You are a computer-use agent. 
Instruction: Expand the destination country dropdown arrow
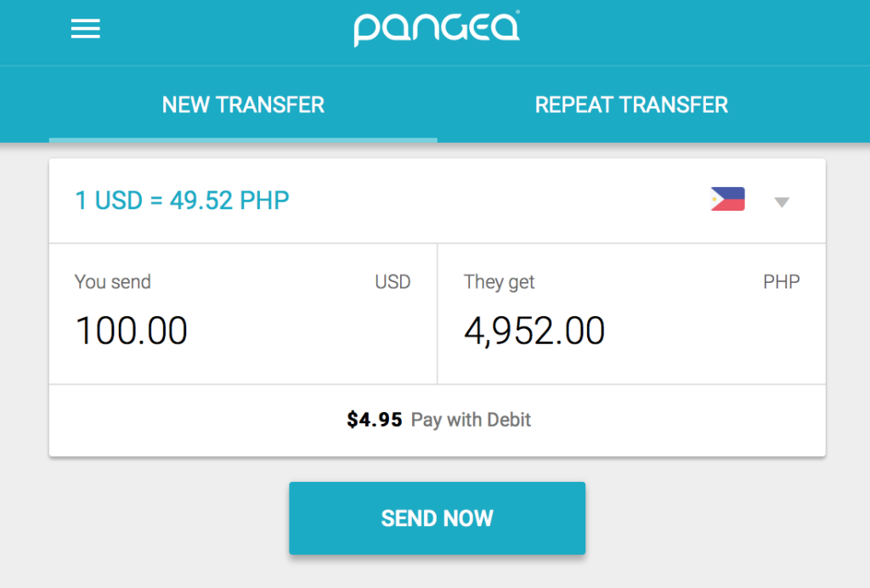click(x=782, y=202)
